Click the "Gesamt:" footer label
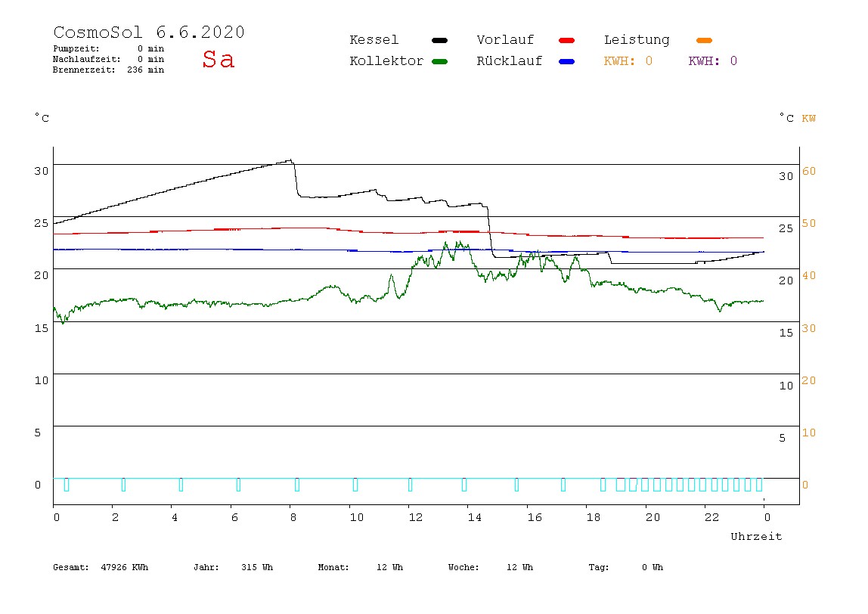The image size is (868, 614). pyautogui.click(x=71, y=567)
